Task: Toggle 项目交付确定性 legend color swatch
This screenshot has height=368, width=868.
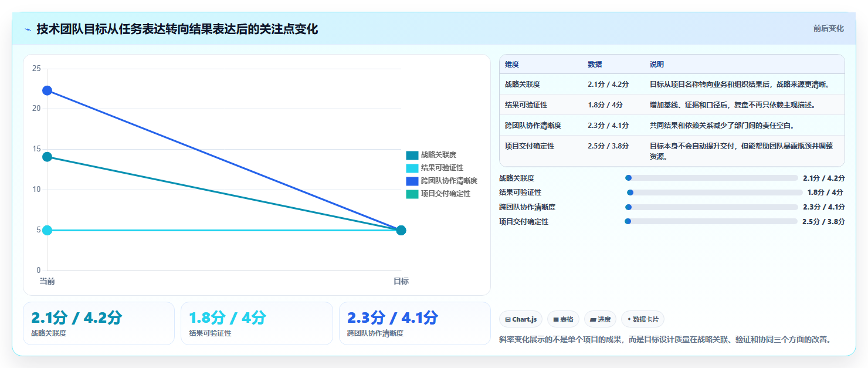Action: click(x=412, y=194)
